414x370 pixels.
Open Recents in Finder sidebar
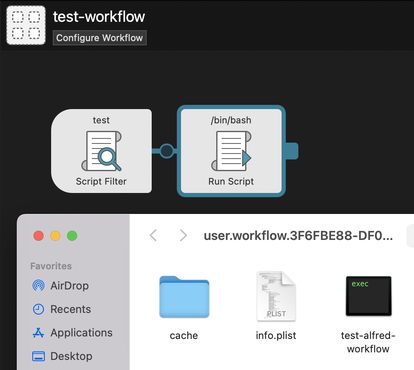pyautogui.click(x=62, y=309)
